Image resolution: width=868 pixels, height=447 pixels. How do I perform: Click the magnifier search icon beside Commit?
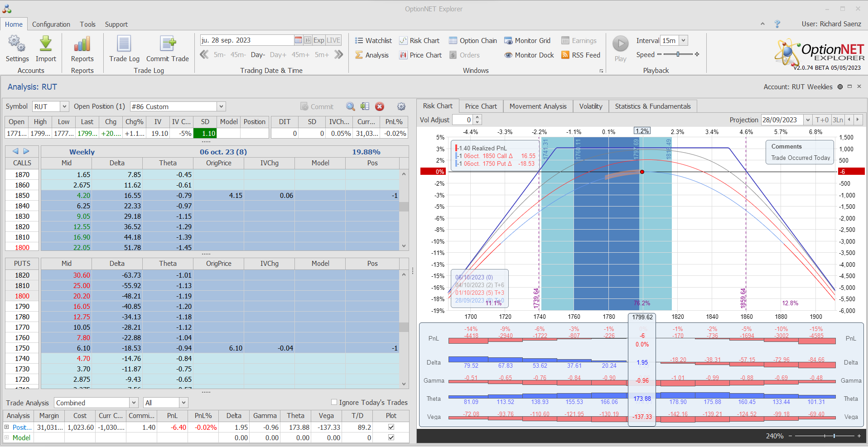(x=350, y=106)
